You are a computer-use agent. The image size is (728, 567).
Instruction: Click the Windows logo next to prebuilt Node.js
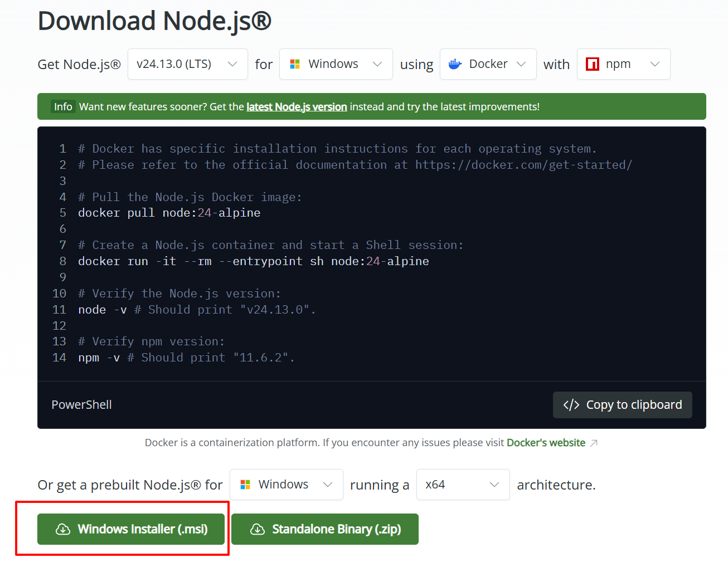pos(245,485)
